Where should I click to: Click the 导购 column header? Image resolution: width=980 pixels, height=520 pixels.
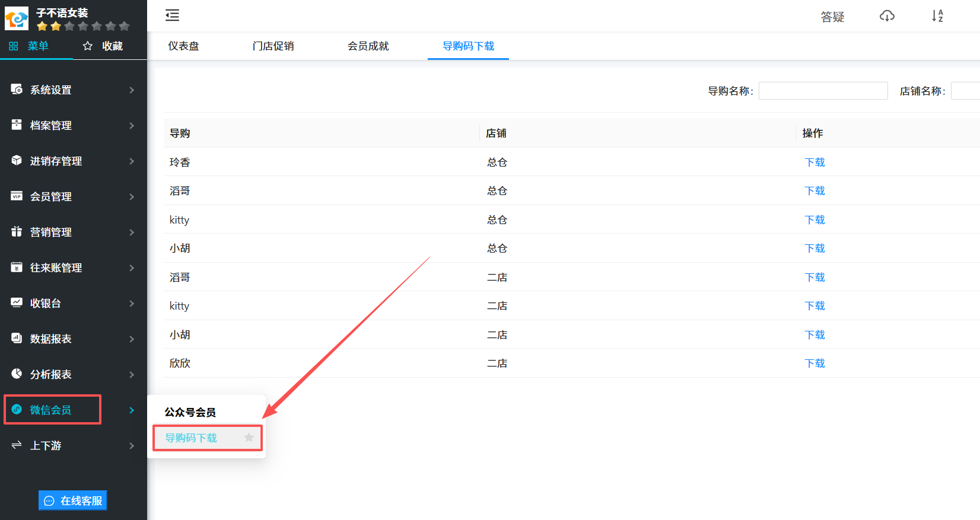[180, 133]
